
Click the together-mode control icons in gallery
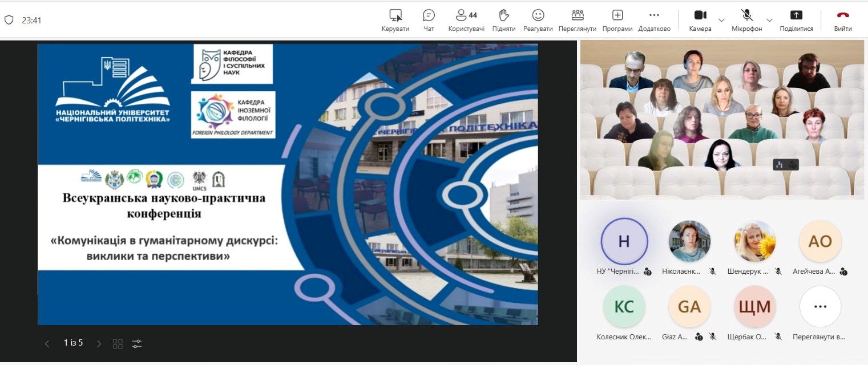[786, 165]
